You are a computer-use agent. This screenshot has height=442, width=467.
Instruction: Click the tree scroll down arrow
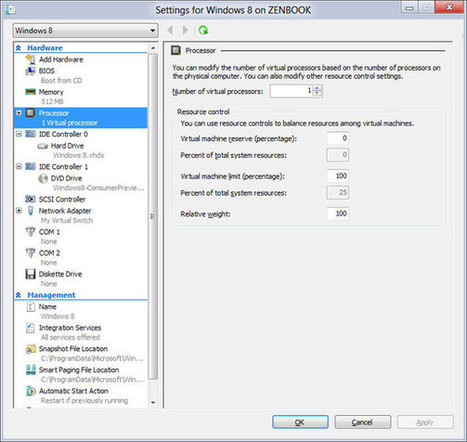(153, 402)
